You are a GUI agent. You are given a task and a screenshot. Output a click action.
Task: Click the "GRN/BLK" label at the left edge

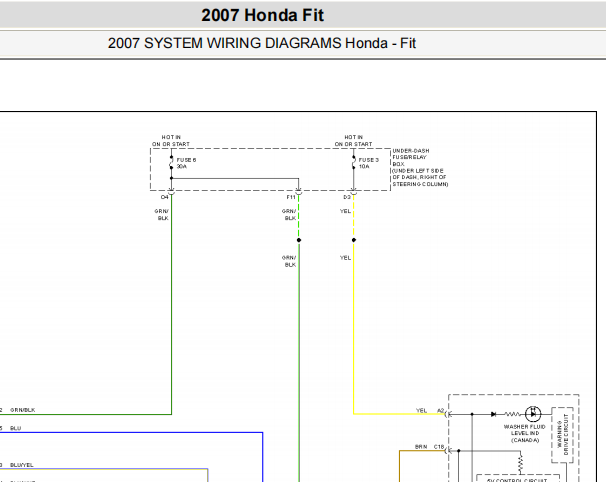[x=22, y=410]
